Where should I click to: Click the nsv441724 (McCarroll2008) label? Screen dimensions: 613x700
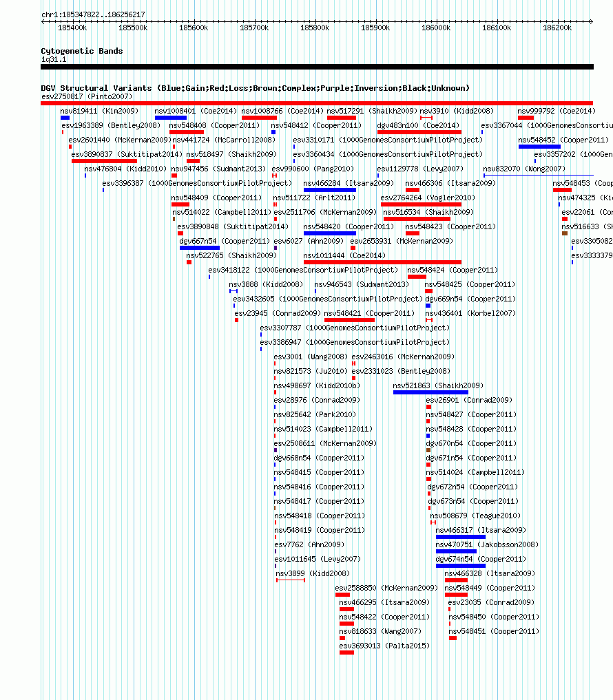tap(224, 140)
